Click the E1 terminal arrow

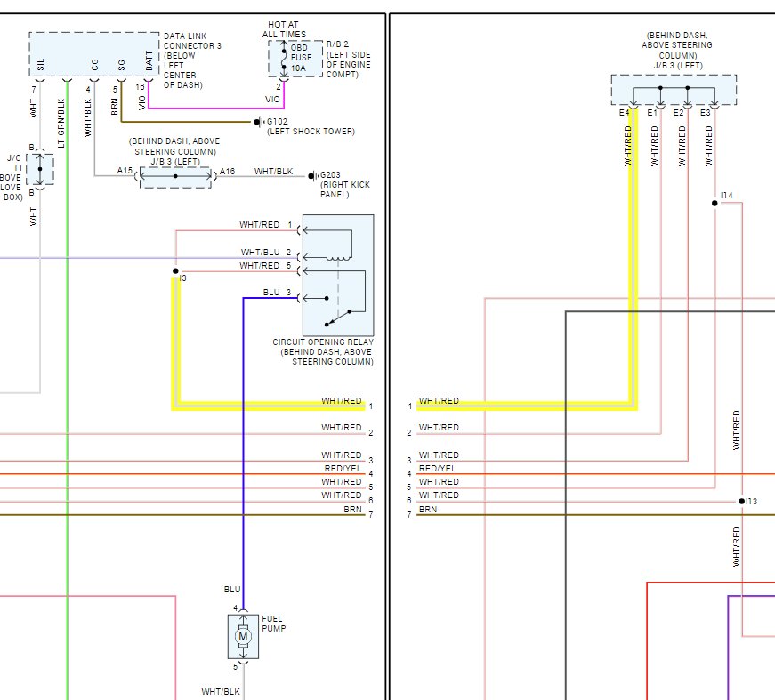pyautogui.click(x=661, y=103)
